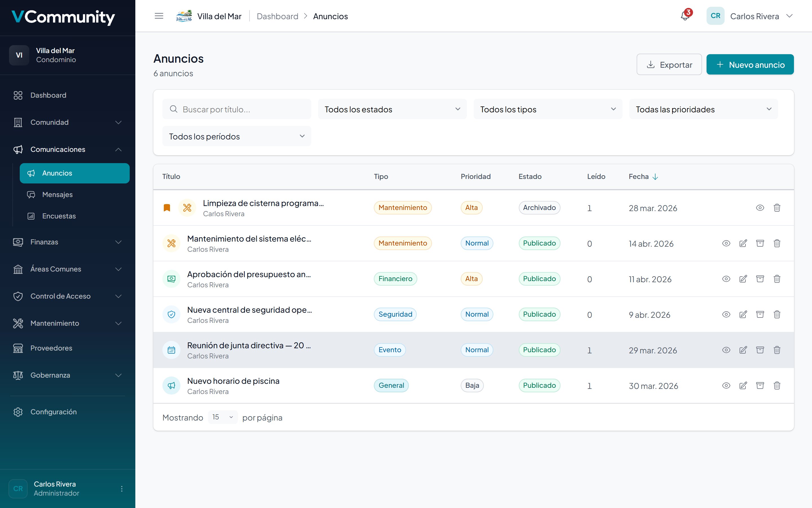This screenshot has height=508, width=812.
Task: View the Nueva central de seguridad announcement
Action: point(726,314)
